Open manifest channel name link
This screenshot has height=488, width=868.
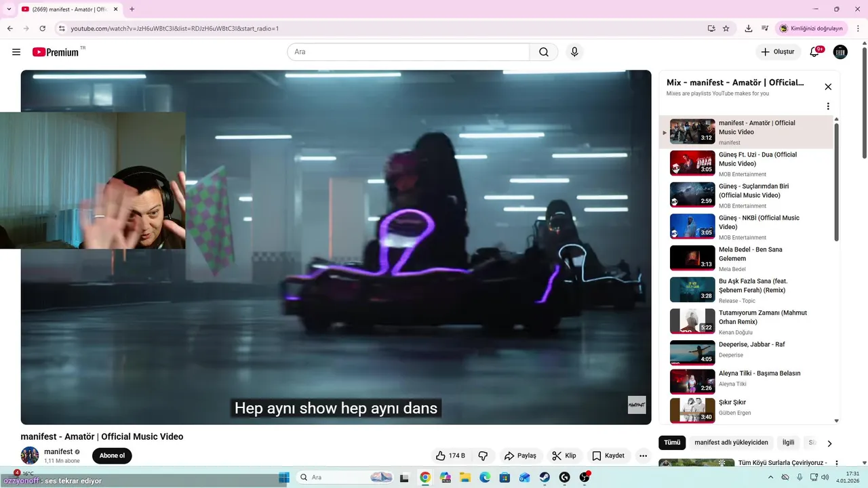tap(58, 451)
